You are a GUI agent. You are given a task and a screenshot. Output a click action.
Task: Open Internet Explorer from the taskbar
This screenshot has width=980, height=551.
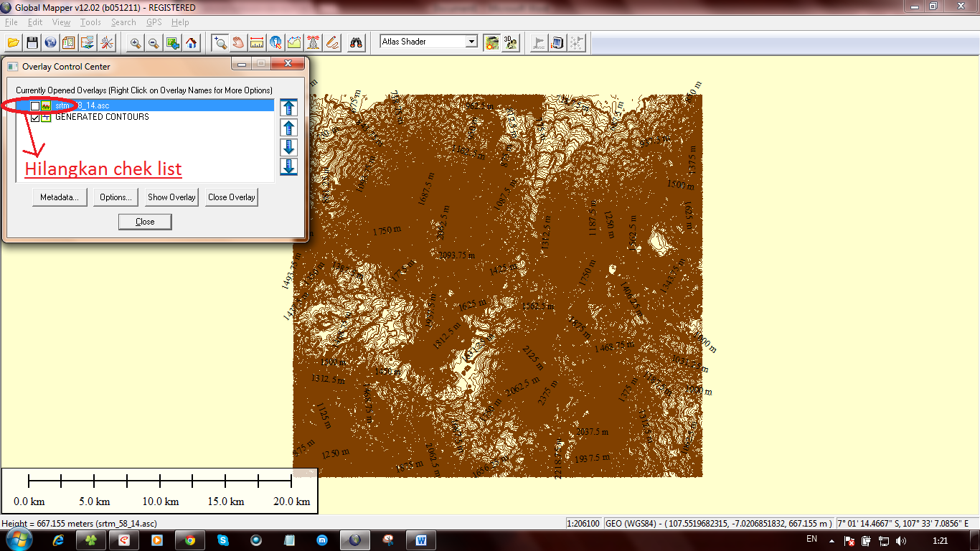59,540
